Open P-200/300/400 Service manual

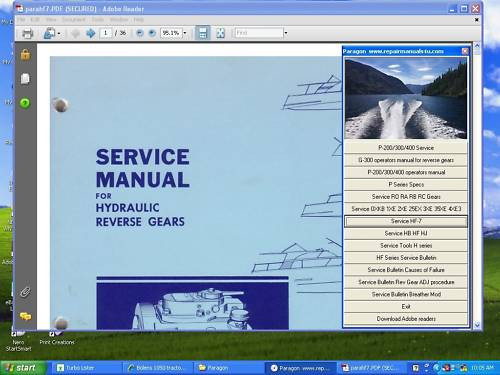[406, 148]
